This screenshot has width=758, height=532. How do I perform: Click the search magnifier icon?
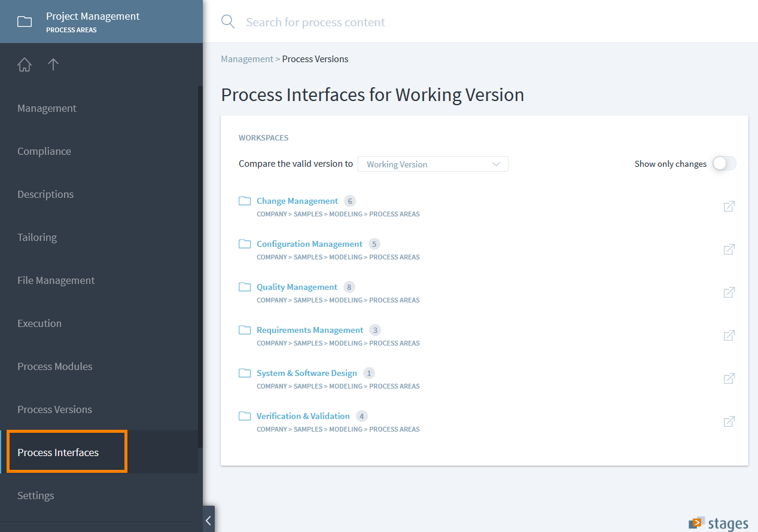coord(228,22)
